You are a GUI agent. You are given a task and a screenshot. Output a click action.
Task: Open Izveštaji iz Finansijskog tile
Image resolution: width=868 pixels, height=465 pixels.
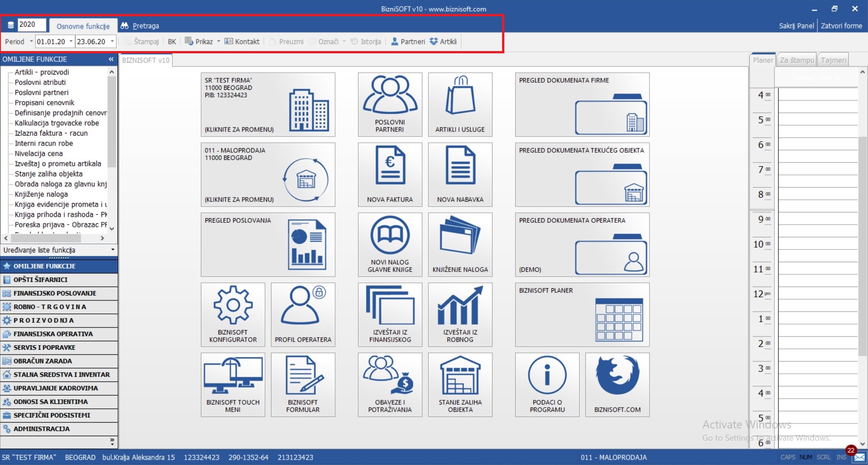pyautogui.click(x=390, y=315)
